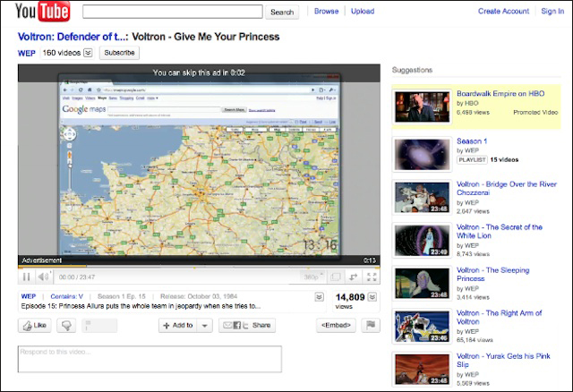Open WEP channel link below title
The image size is (573, 392).
pos(27,53)
